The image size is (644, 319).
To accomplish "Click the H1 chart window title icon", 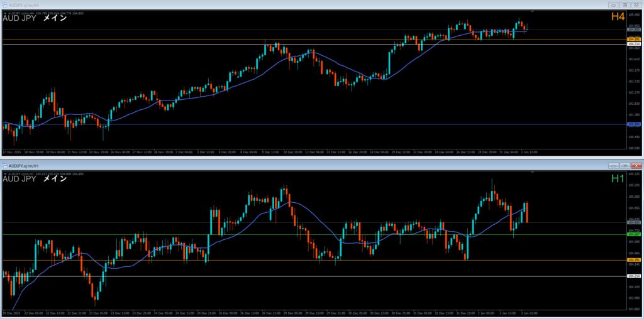I will 4,165.
